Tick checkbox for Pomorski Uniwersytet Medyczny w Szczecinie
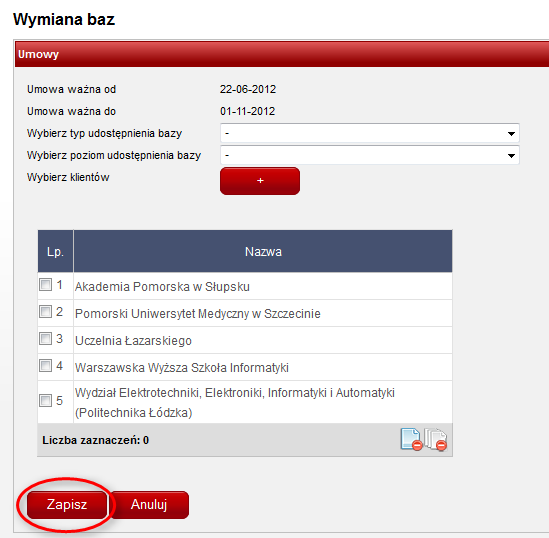Viewport: 549px width, 538px height. click(46, 312)
